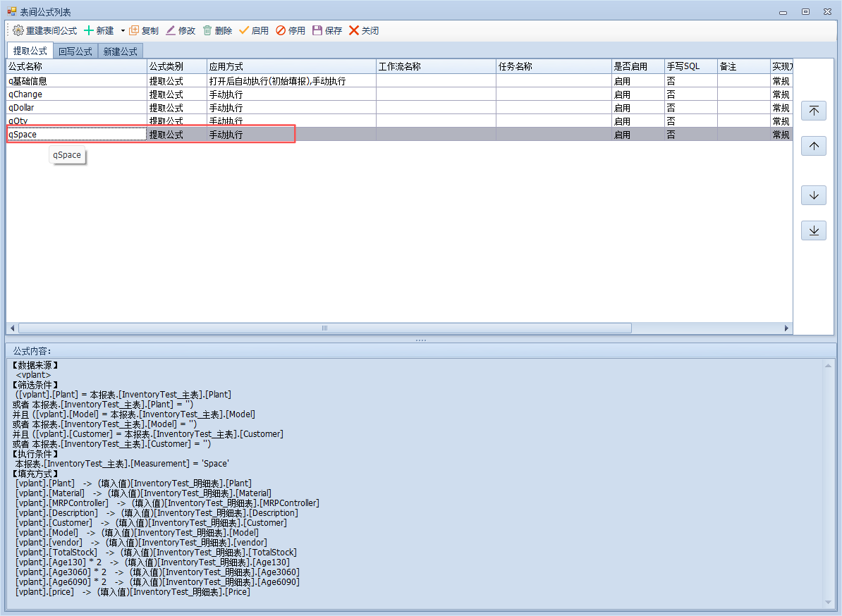Click the 修改 edit pencil button
This screenshot has height=616, width=842.
point(181,30)
